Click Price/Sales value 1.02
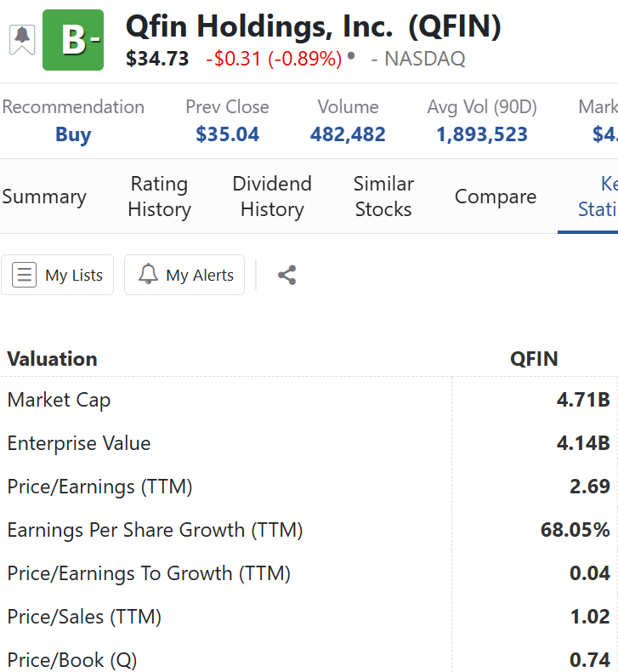 (x=590, y=618)
